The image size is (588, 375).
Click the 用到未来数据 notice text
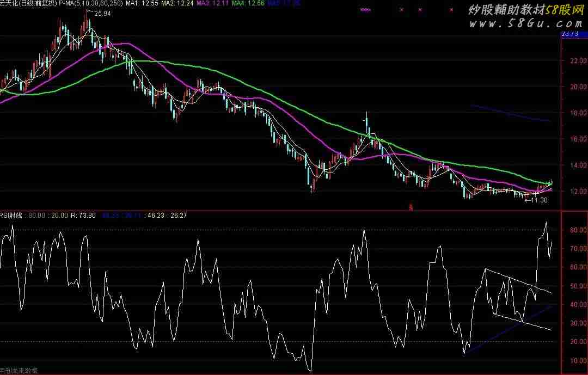point(20,371)
